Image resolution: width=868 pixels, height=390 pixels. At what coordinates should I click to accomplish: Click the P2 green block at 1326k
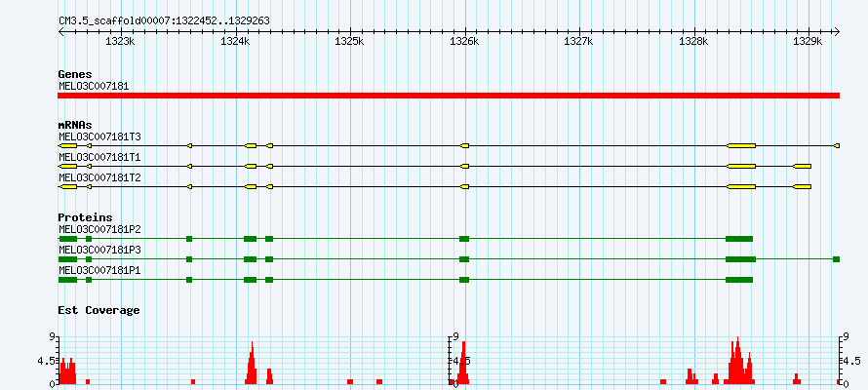464,239
